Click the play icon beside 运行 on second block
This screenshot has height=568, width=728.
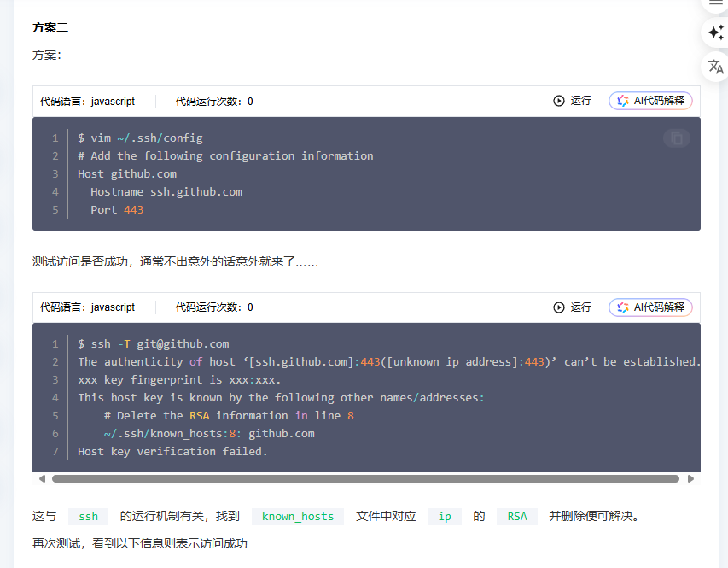tap(558, 307)
